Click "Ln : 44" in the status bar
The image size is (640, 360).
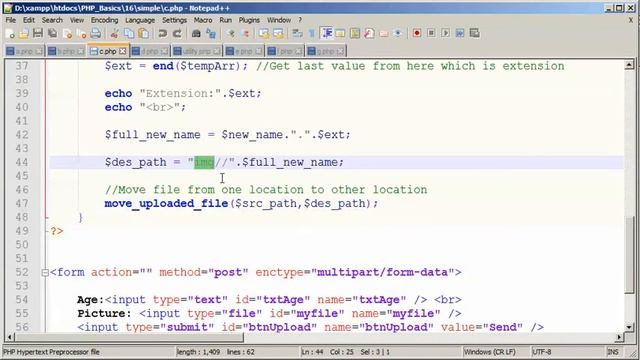coord(312,351)
